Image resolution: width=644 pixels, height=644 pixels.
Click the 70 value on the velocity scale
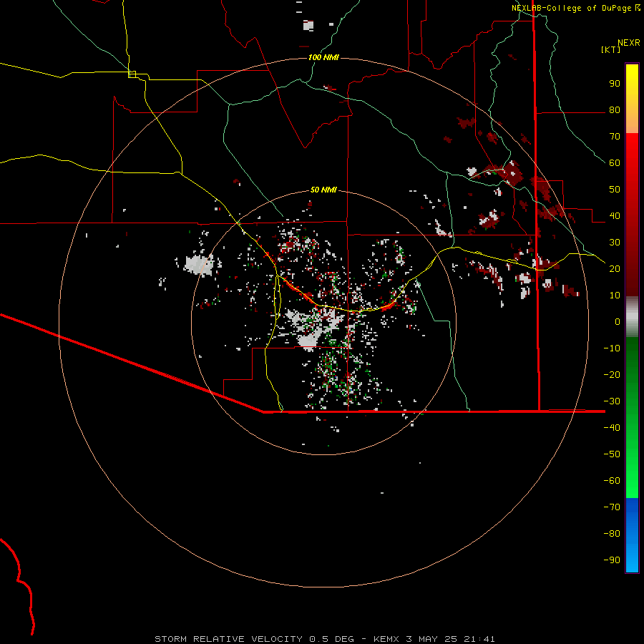coord(615,137)
